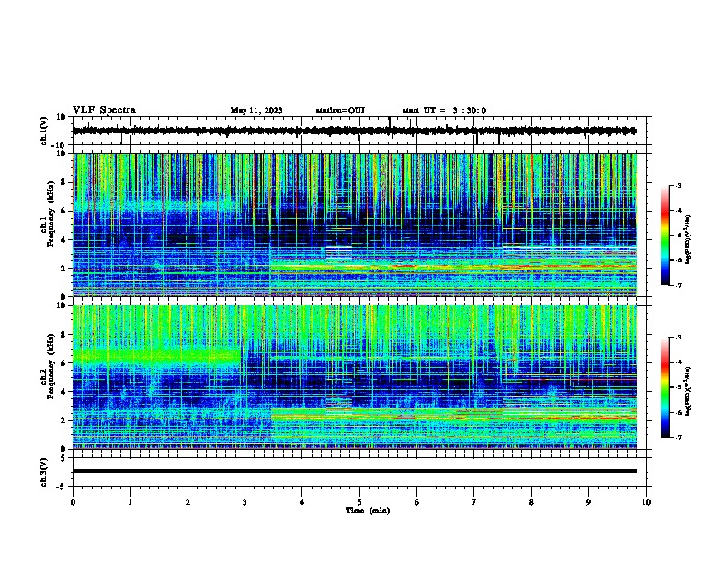Click the ch.1 colorbar "log(PSD)" label

click(688, 239)
